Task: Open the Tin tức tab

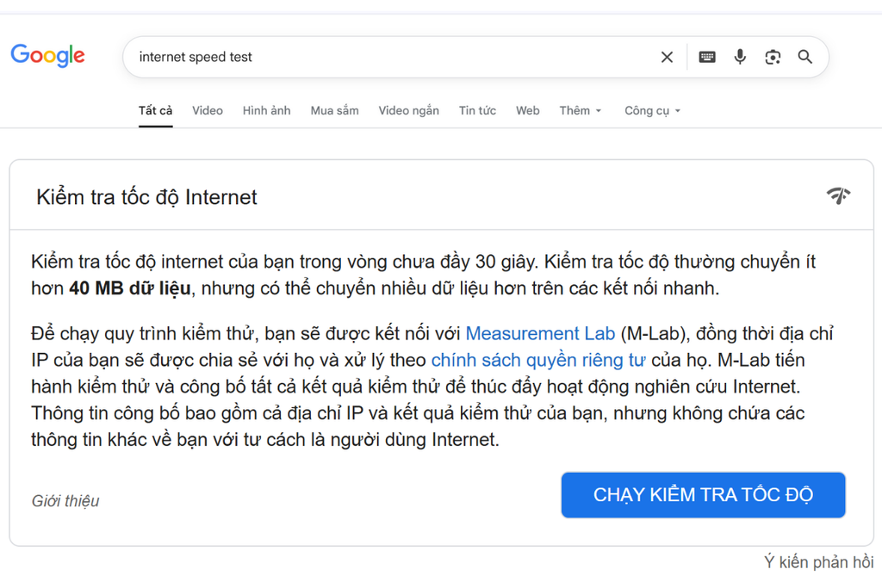Action: [x=477, y=110]
